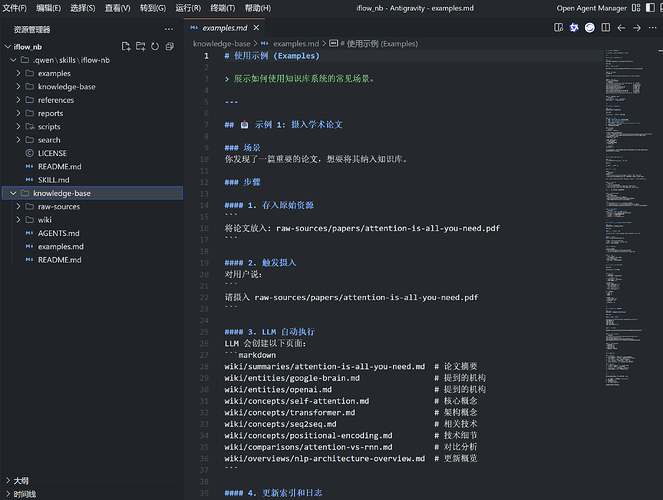Open the 编辑(E) menu
This screenshot has width=663, height=500.
coord(49,8)
